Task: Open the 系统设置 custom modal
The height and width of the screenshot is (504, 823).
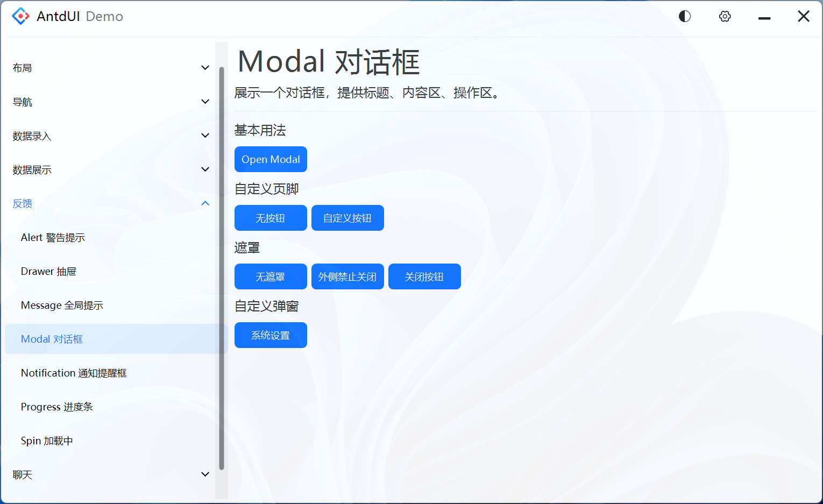Action: point(271,335)
